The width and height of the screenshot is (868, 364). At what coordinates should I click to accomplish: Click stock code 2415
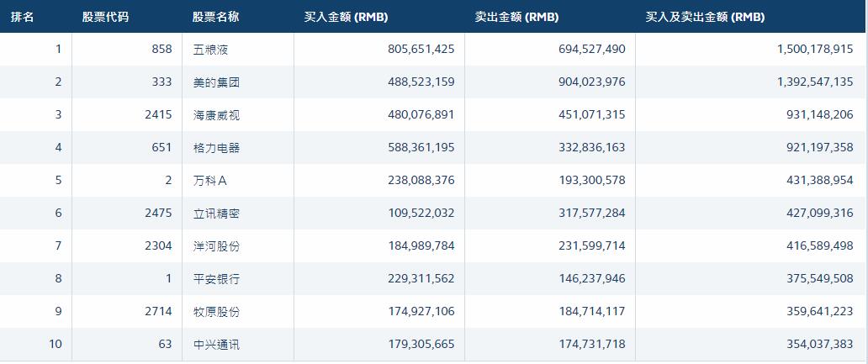coord(158,115)
